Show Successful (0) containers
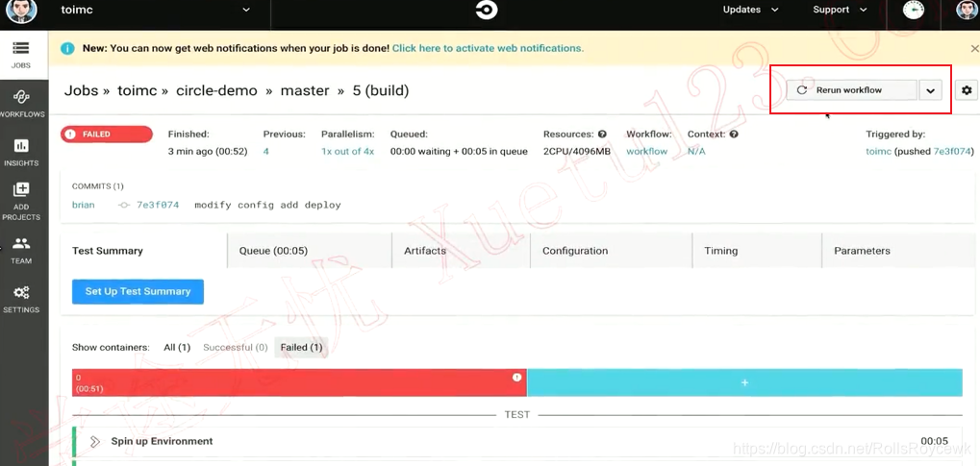The image size is (980, 466). click(x=236, y=347)
